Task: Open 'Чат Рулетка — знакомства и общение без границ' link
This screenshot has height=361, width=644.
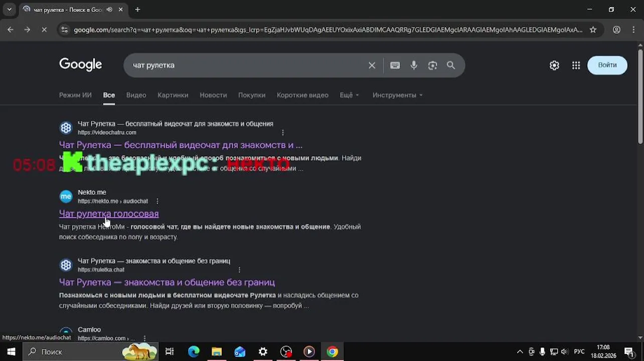Action: point(167,282)
